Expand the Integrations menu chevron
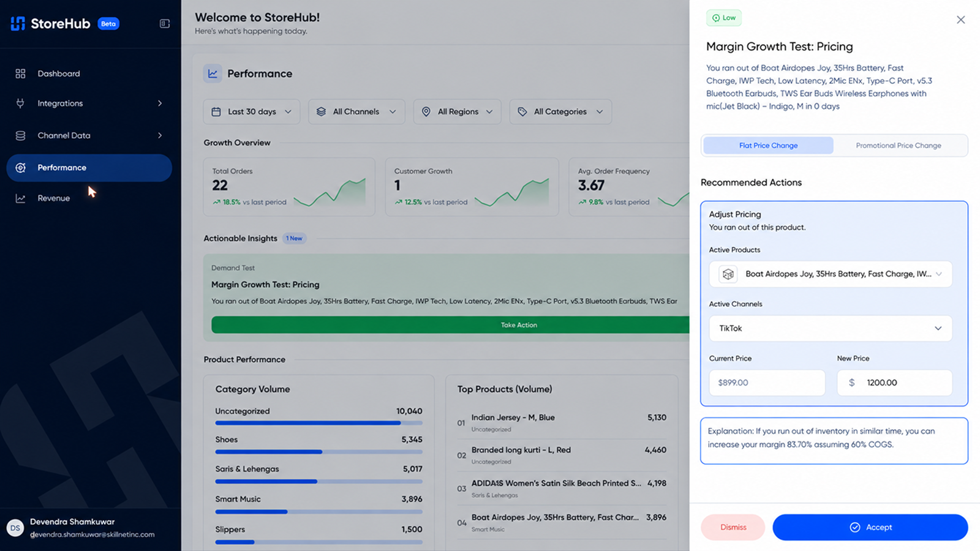 [x=160, y=103]
